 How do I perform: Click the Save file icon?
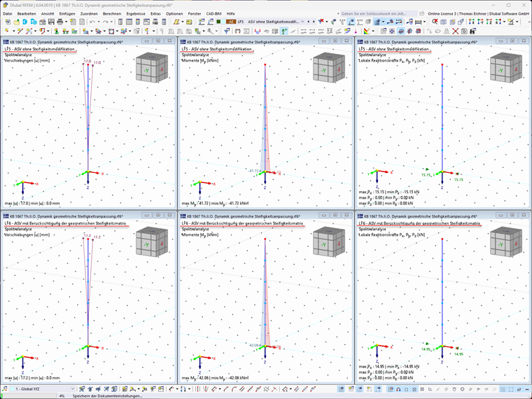coord(51,22)
